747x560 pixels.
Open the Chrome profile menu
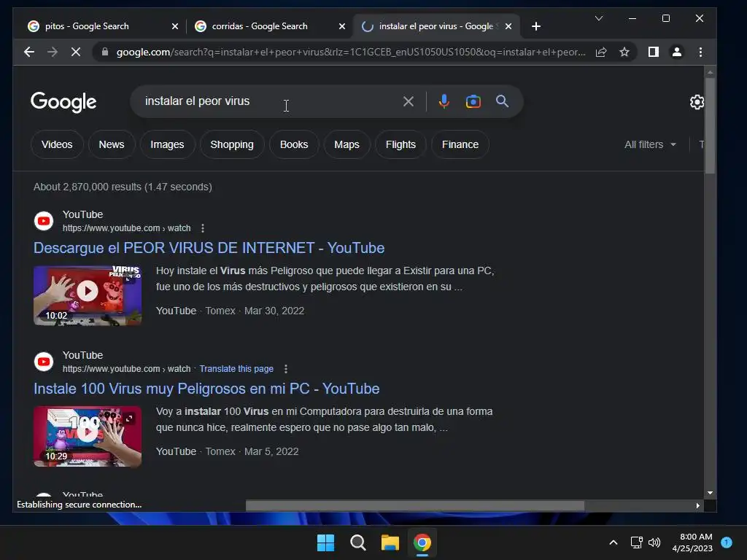tap(676, 52)
